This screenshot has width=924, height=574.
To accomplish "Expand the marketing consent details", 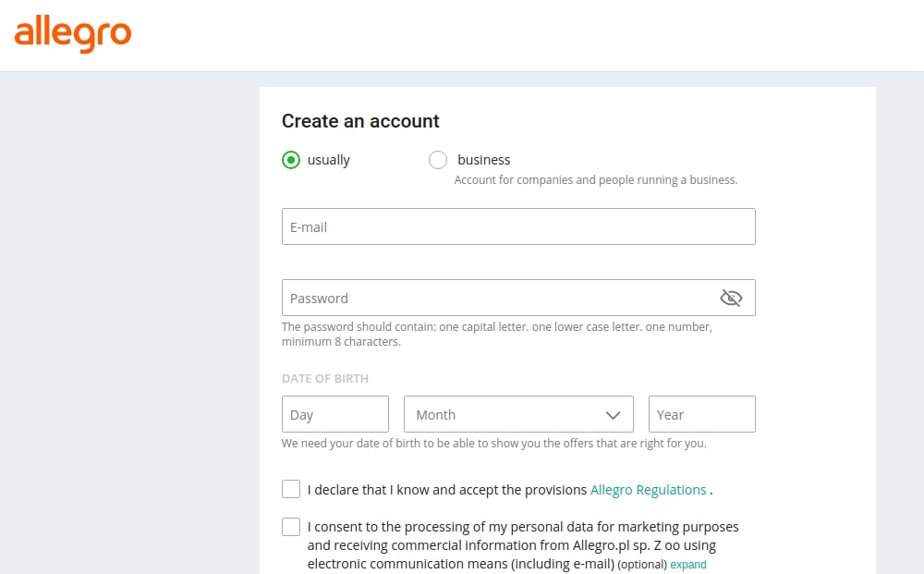I will pos(688,564).
